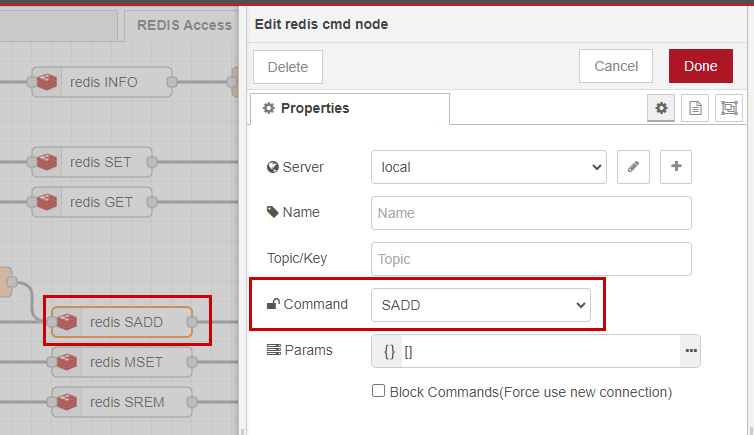This screenshot has height=435, width=754.
Task: Click the Command lock icon
Action: (x=273, y=304)
